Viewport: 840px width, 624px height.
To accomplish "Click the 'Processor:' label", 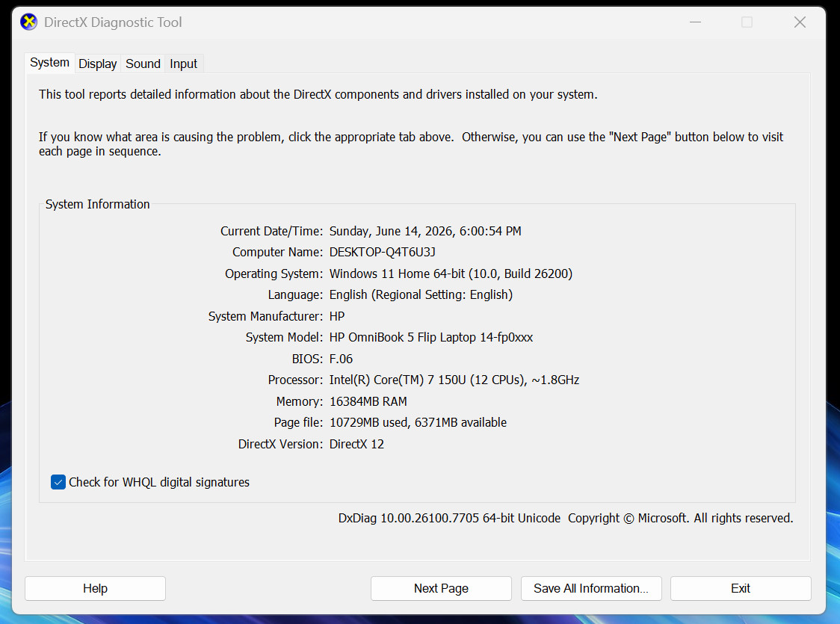I will coord(296,380).
